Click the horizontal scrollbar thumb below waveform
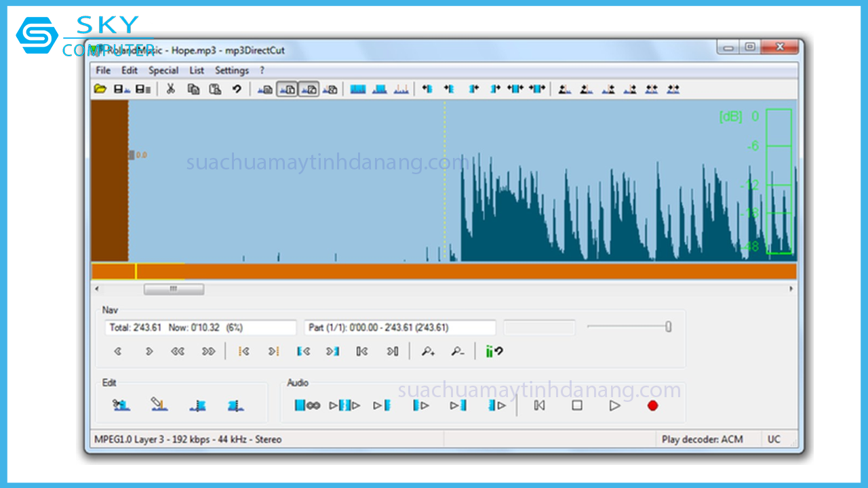868x488 pixels. coord(174,289)
